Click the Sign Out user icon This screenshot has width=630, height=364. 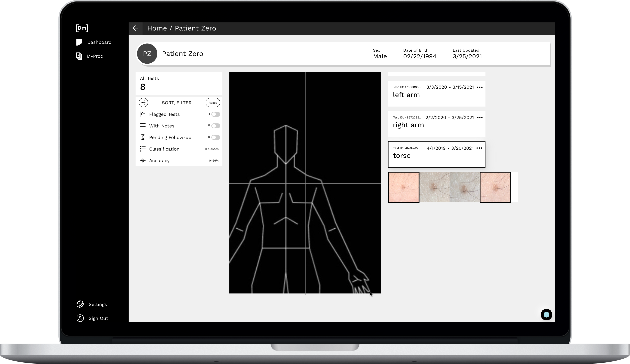pyautogui.click(x=80, y=318)
